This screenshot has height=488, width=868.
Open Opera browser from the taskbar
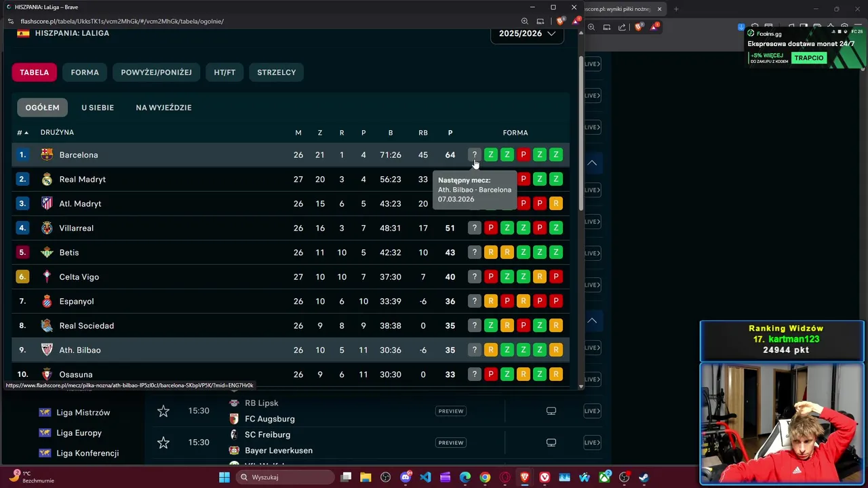tap(505, 477)
